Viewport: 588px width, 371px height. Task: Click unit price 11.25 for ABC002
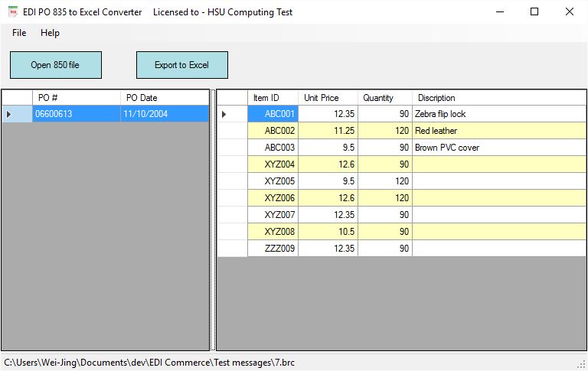click(x=328, y=131)
